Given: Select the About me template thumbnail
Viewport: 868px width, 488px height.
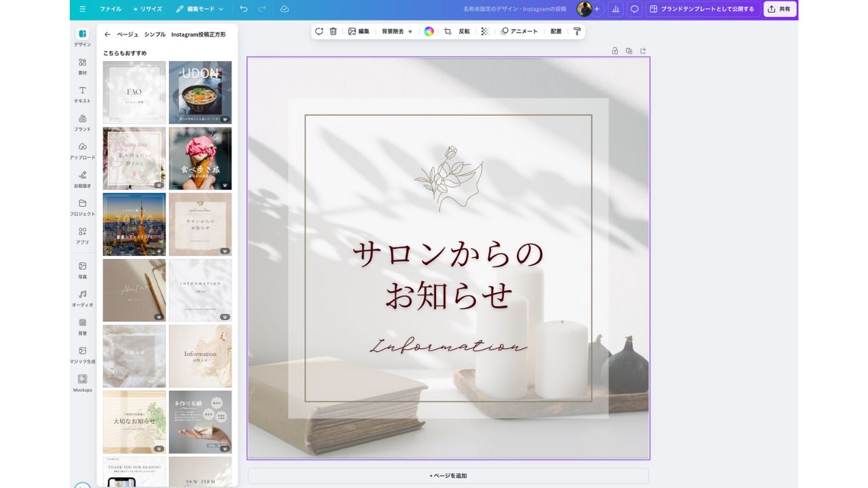Looking at the screenshot, I should pos(134,290).
